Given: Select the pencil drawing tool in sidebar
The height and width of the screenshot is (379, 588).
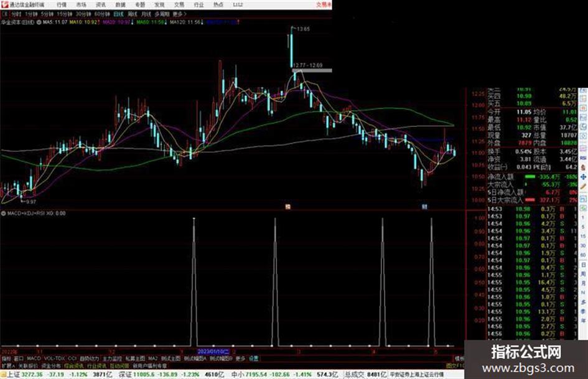Looking at the screenshot, I should 583,187.
